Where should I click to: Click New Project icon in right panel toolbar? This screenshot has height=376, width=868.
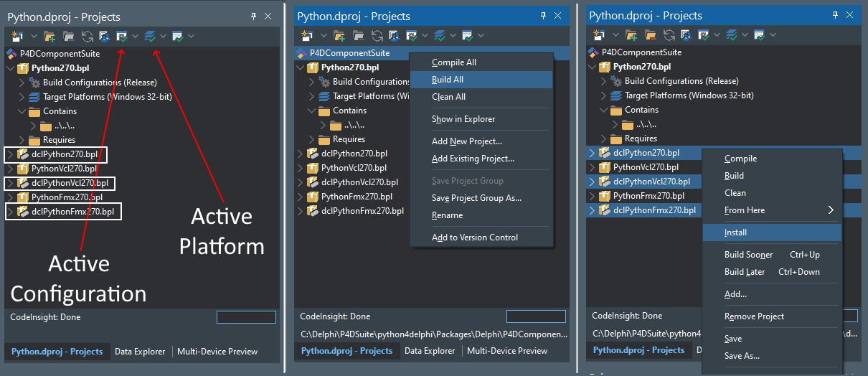(x=598, y=34)
